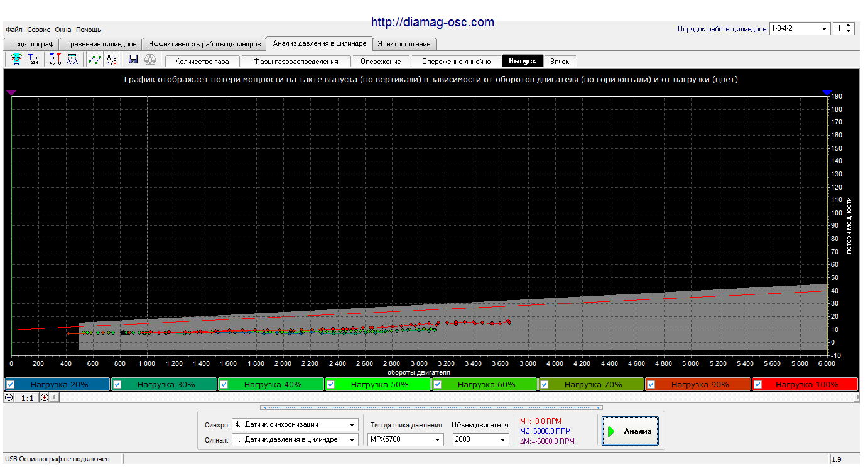Click the обороты двигателя axis label
The height and width of the screenshot is (467, 868).
[x=419, y=372]
